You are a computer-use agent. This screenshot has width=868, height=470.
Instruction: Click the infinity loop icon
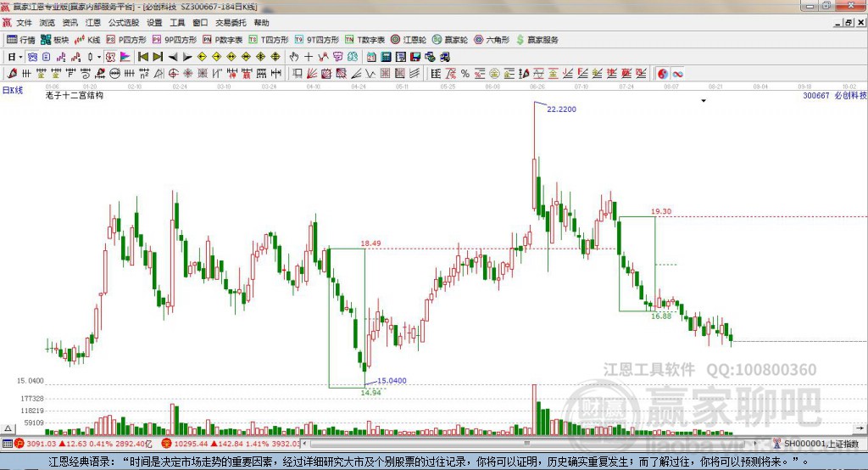coord(677,73)
